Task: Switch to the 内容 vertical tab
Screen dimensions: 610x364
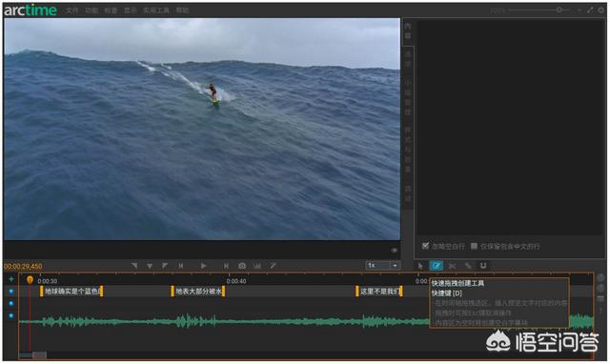Action: tap(408, 31)
